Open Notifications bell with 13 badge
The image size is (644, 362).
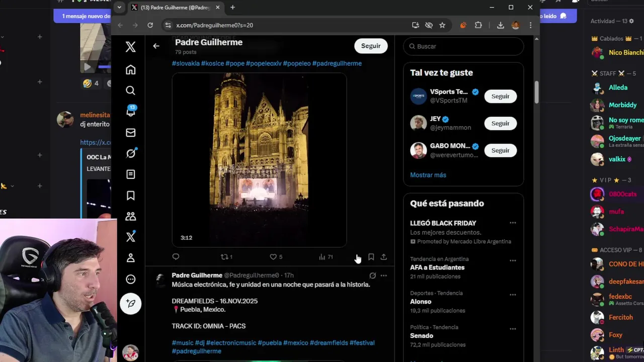pyautogui.click(x=131, y=111)
